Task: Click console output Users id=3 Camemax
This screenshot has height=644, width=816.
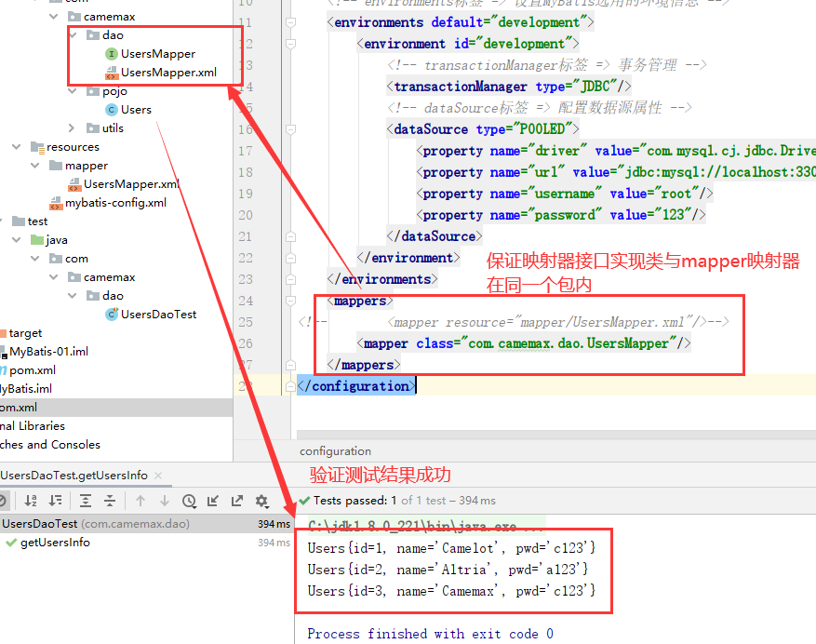Action: [451, 591]
